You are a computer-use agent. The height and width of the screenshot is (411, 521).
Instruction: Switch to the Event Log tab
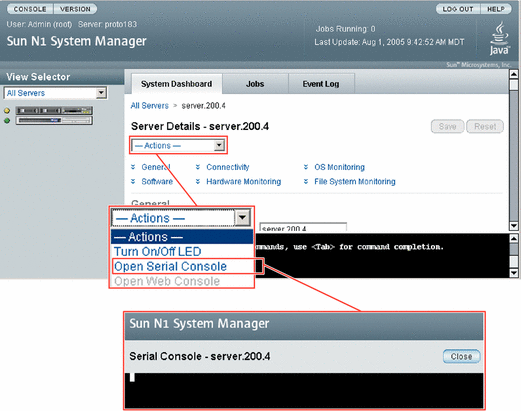coord(321,84)
